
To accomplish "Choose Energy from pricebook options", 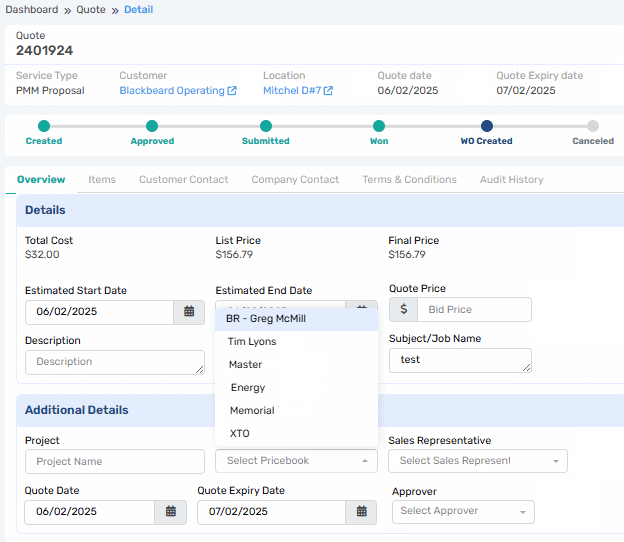I will click(x=296, y=388).
